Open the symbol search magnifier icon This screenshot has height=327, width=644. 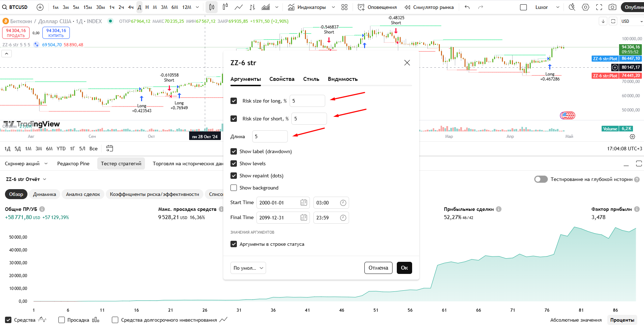5,7
